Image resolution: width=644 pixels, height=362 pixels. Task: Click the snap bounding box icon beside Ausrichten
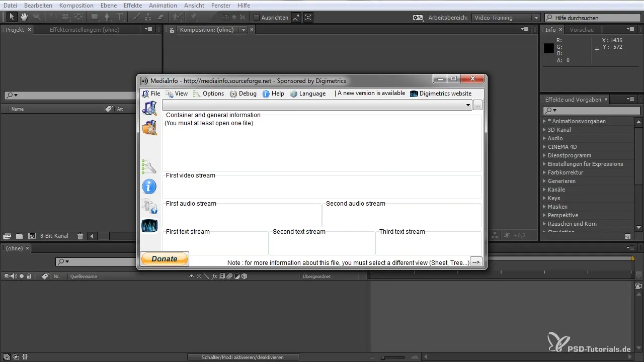pyautogui.click(x=308, y=17)
